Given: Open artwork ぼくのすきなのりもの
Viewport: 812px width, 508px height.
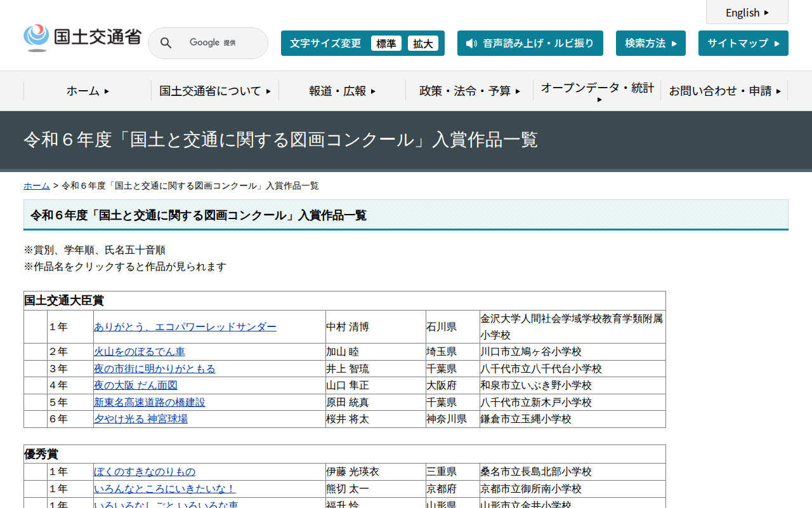Looking at the screenshot, I should tap(145, 472).
